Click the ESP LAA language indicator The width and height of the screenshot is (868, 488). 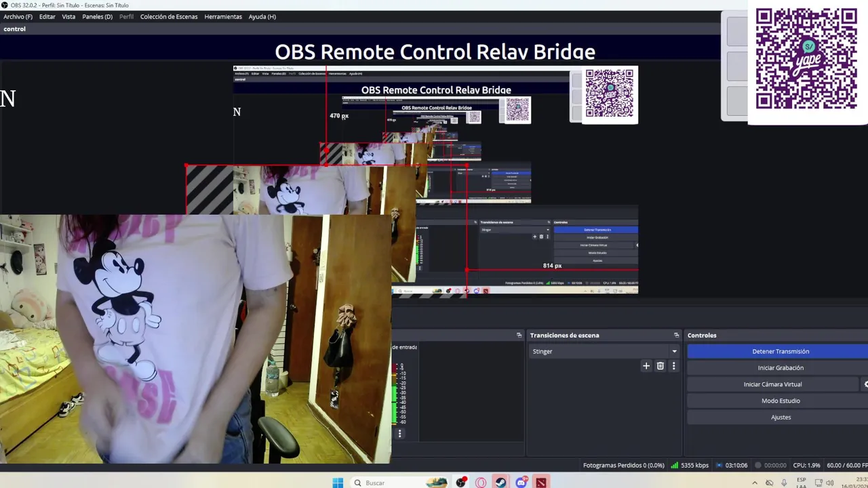pyautogui.click(x=801, y=483)
